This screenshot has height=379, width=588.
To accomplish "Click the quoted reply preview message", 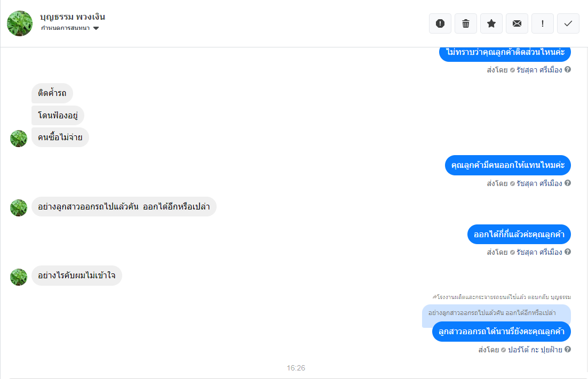I will tap(496, 313).
